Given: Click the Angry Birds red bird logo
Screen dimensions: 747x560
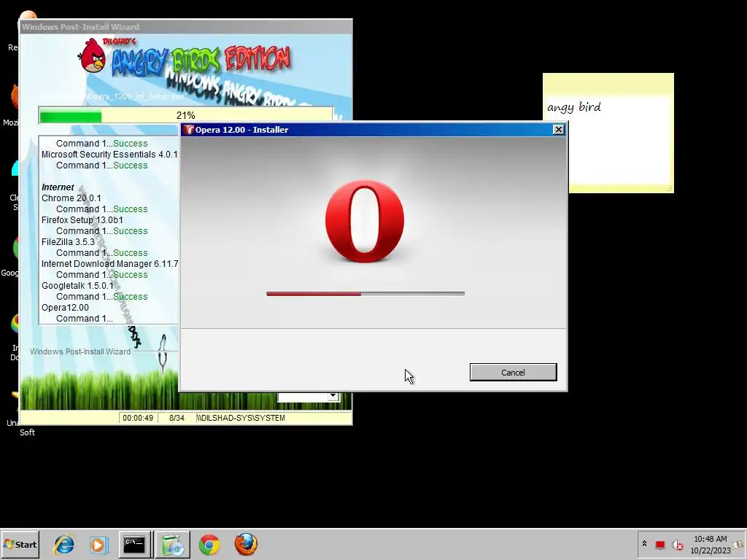Looking at the screenshot, I should click(93, 55).
